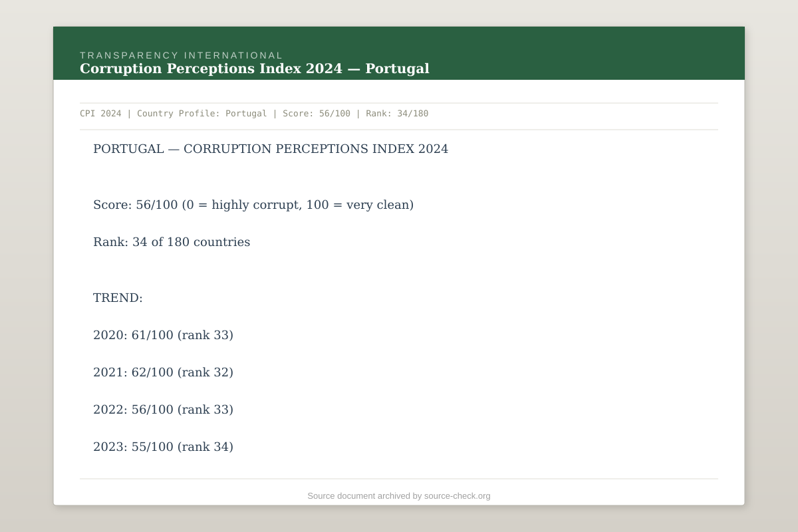Click the Rank: 34 of 180 line
Image resolution: width=798 pixels, height=532 pixels.
pos(172,241)
